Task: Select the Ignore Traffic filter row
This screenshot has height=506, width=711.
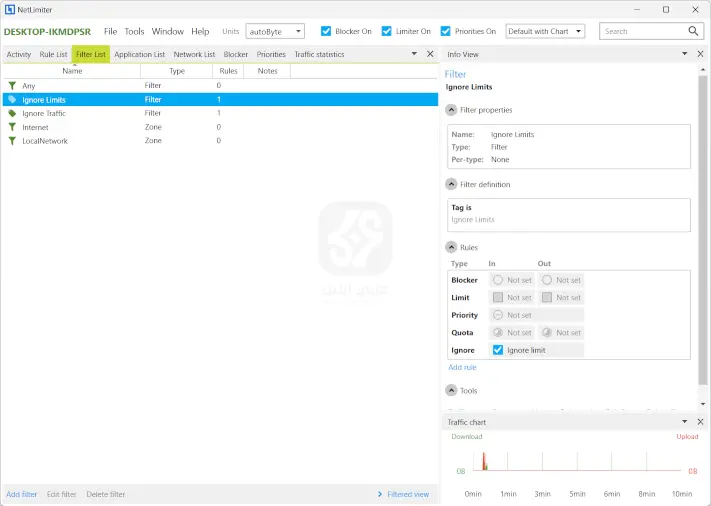Action: coord(220,113)
